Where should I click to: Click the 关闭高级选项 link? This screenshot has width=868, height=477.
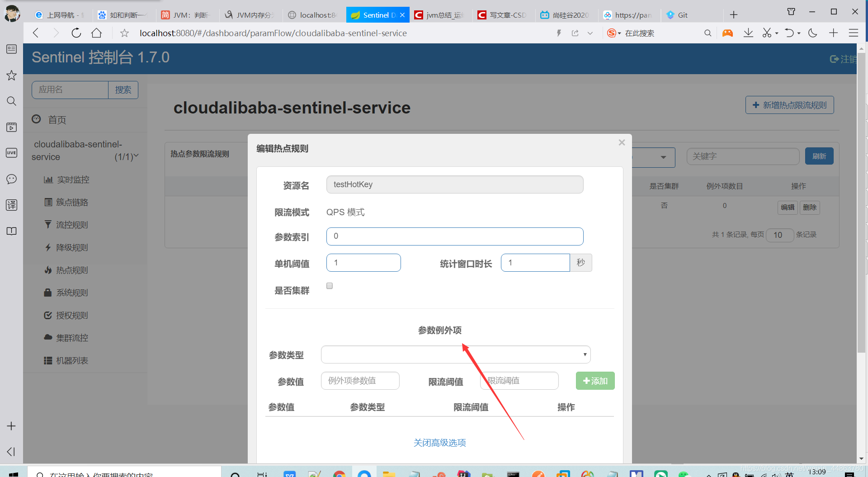(439, 443)
